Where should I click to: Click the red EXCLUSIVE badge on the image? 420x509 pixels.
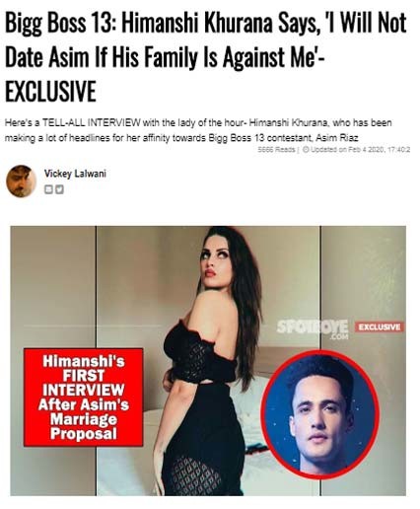(x=379, y=327)
